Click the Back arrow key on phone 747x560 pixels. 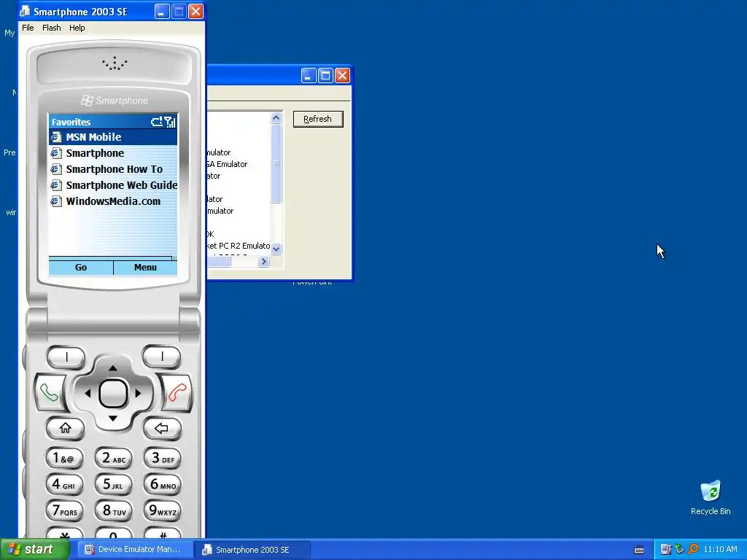[x=161, y=428]
